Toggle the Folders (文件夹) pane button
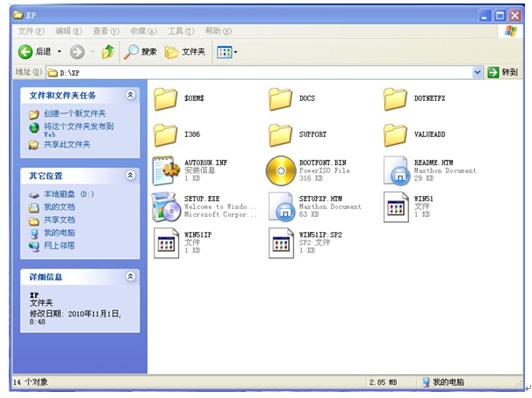The width and height of the screenshot is (532, 398). [x=185, y=52]
